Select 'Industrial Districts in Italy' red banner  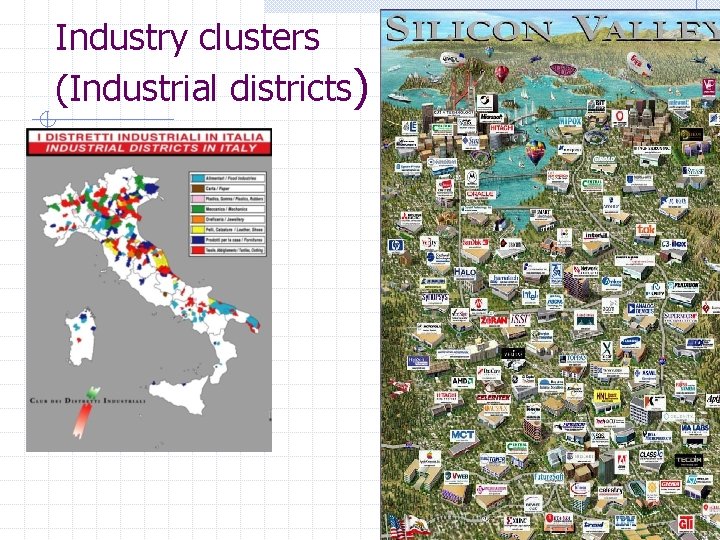point(149,148)
